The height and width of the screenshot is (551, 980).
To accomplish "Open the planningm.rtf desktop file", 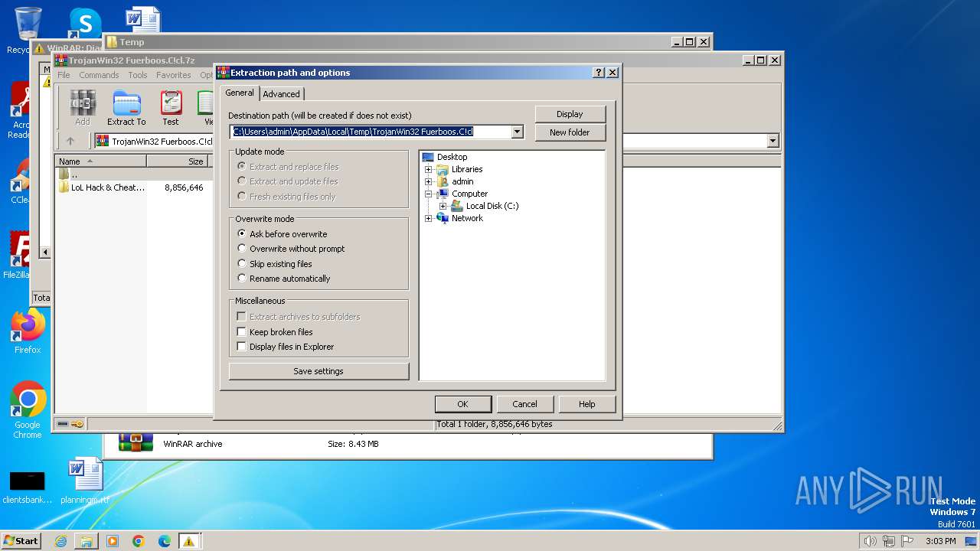I will pos(84,481).
